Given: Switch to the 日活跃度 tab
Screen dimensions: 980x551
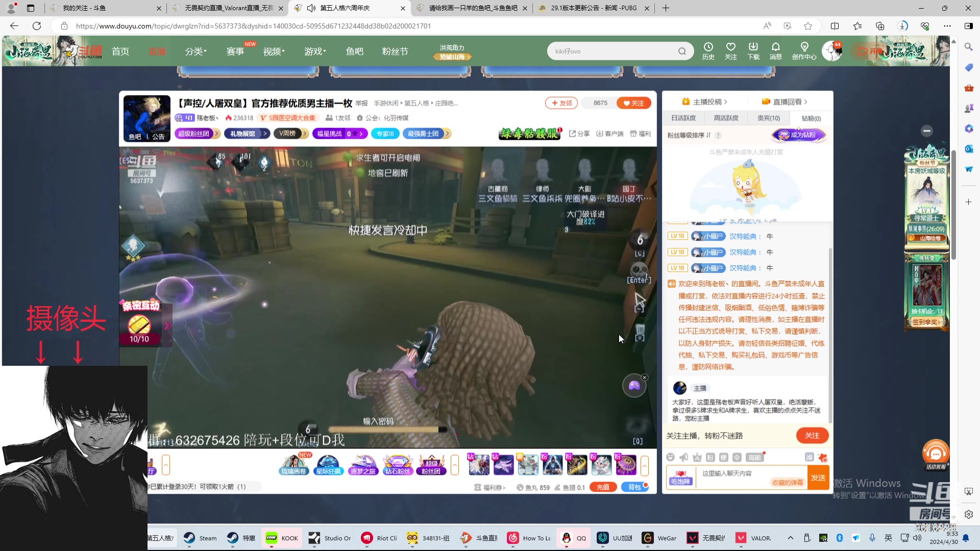Looking at the screenshot, I should click(683, 118).
